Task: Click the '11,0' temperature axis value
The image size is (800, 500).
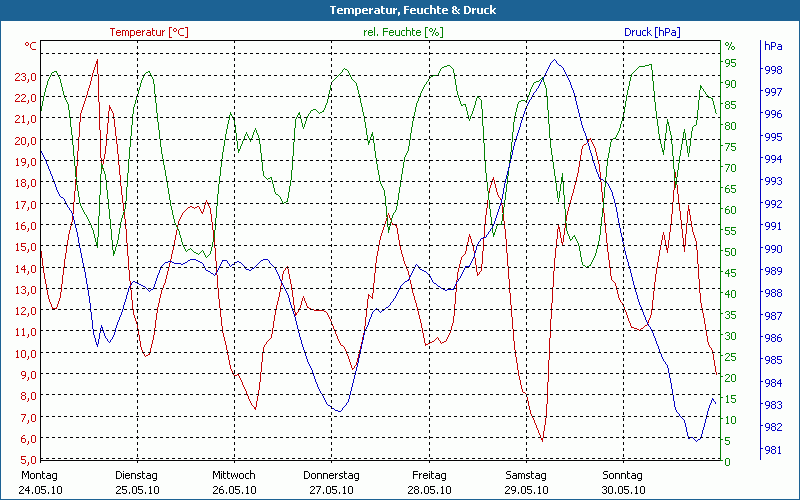Action: 26,332
